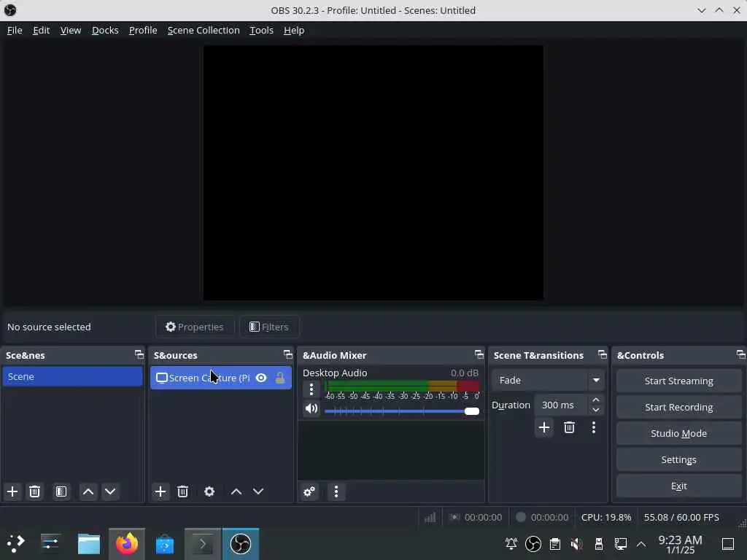Adjust Desktop Audio volume slider

pyautogui.click(x=402, y=411)
